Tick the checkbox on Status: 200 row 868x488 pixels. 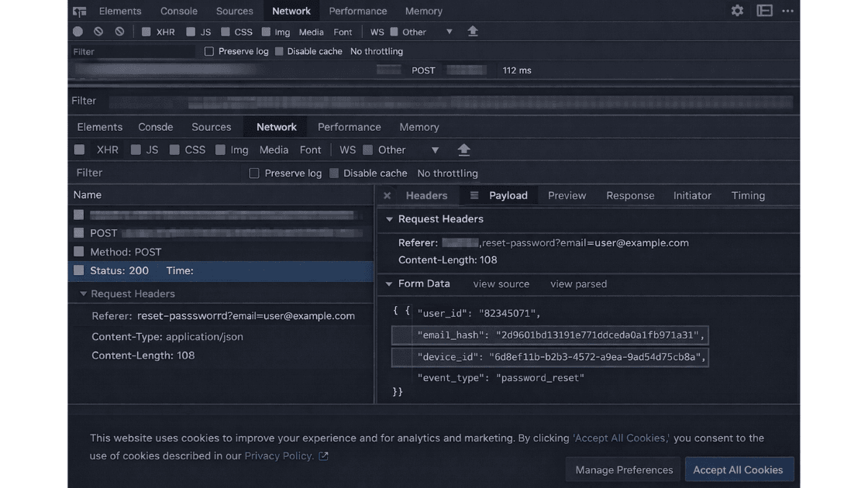79,270
